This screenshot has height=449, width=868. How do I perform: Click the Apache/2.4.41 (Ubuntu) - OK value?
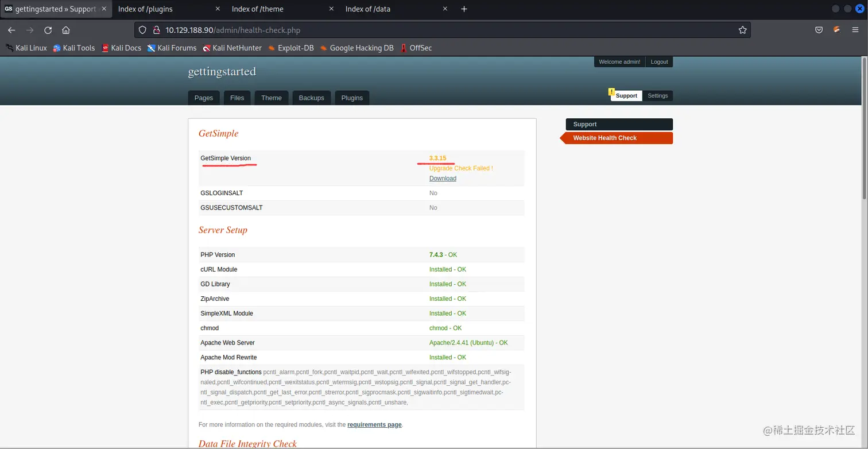tap(468, 343)
